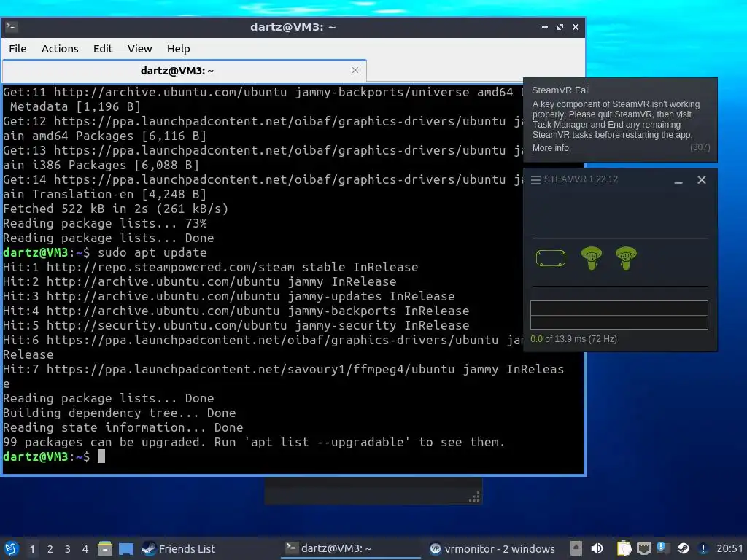Switch to workspace 4
The width and height of the screenshot is (747, 560).
coord(85,549)
